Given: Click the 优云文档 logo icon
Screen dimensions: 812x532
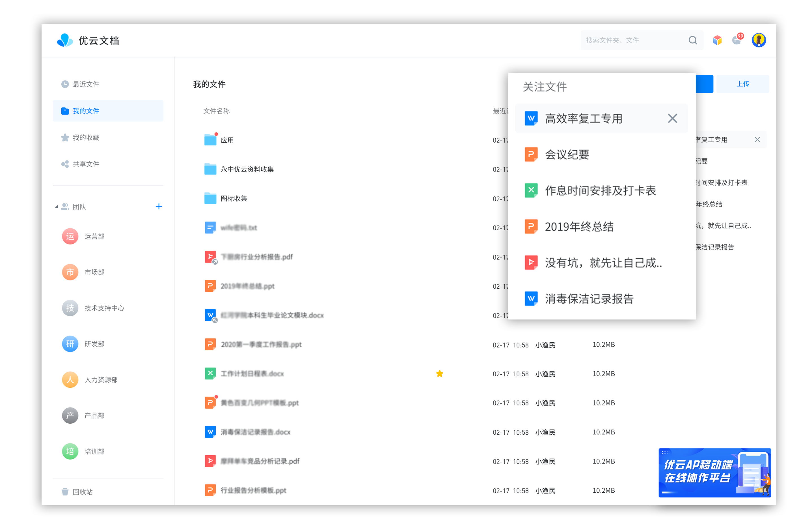Looking at the screenshot, I should coord(64,40).
